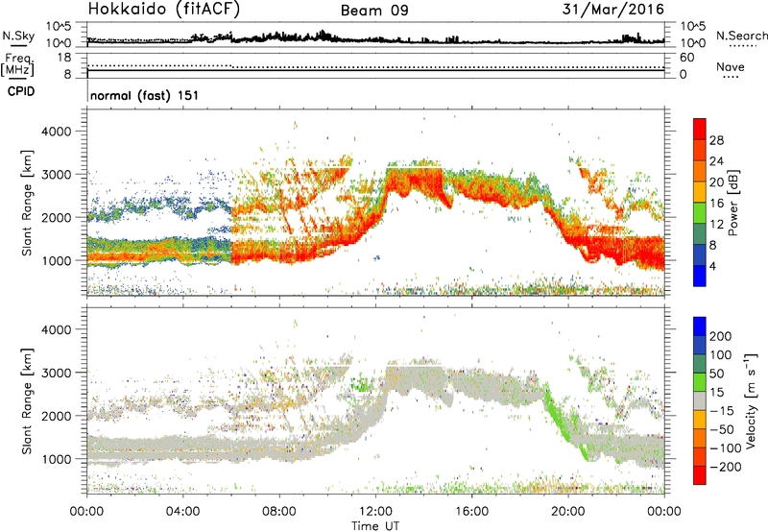Click 2000 tick in power panel
The height and width of the screenshot is (532, 768).
(x=56, y=217)
